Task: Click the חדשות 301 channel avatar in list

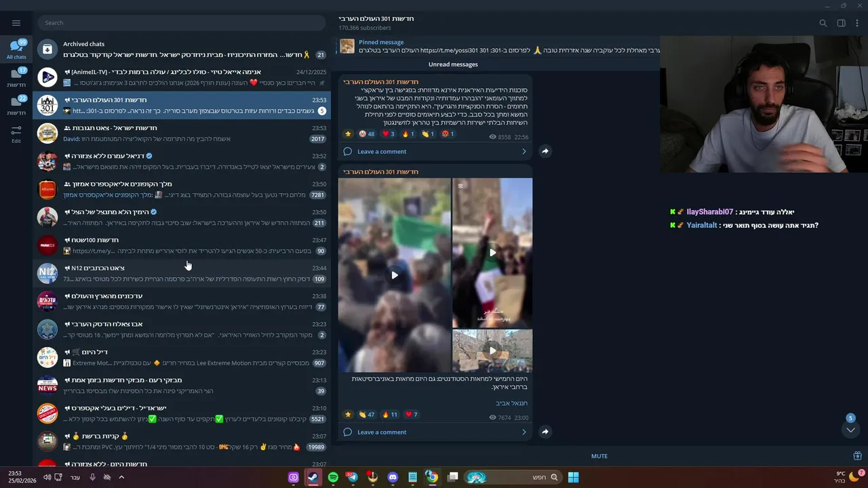Action: pos(47,105)
